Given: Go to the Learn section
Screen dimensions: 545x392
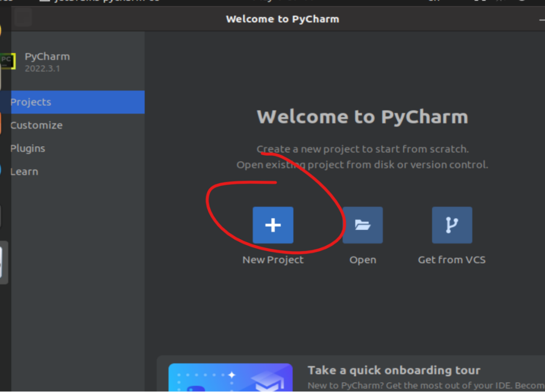Looking at the screenshot, I should [x=24, y=172].
